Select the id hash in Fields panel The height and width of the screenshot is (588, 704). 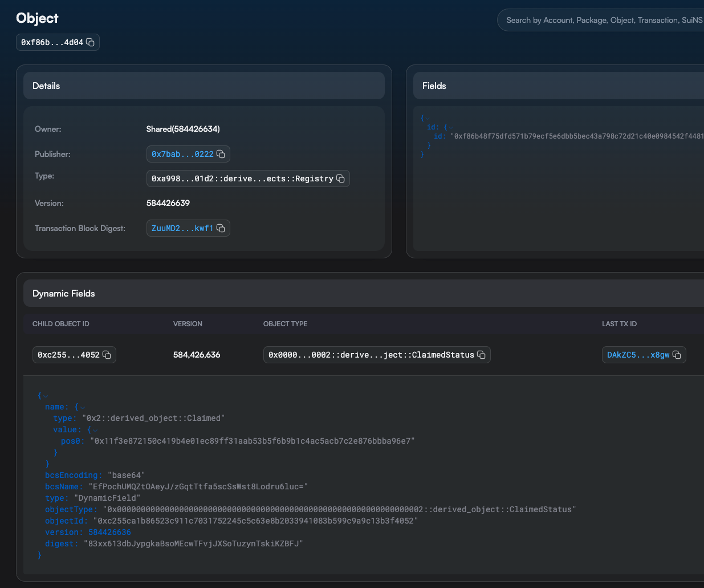[577, 136]
